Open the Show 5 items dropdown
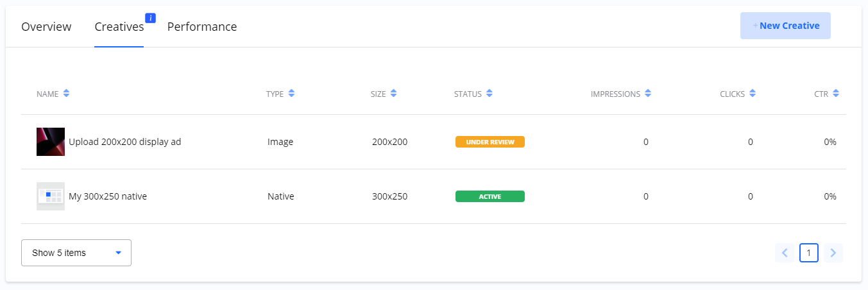The image size is (868, 290). pos(76,253)
